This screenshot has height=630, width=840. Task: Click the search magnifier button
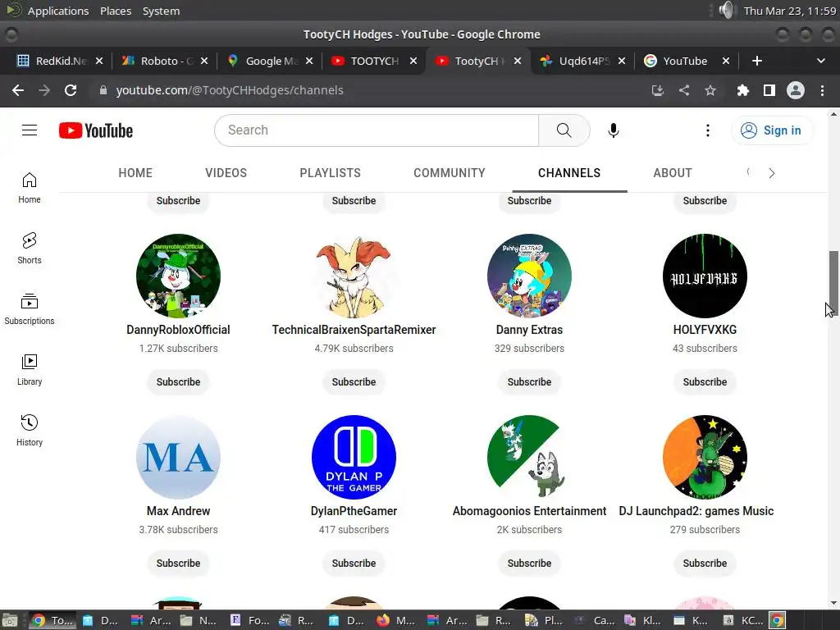(x=564, y=130)
